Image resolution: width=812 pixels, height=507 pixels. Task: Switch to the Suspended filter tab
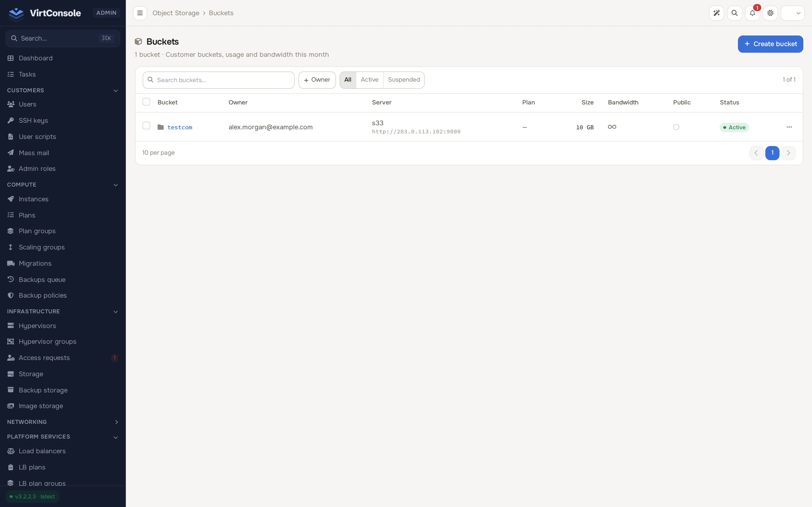point(404,80)
